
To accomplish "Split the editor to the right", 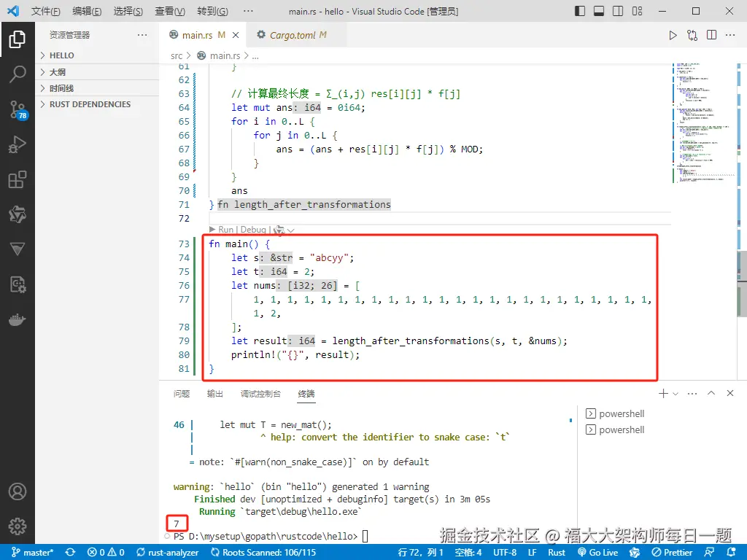I will pos(711,35).
